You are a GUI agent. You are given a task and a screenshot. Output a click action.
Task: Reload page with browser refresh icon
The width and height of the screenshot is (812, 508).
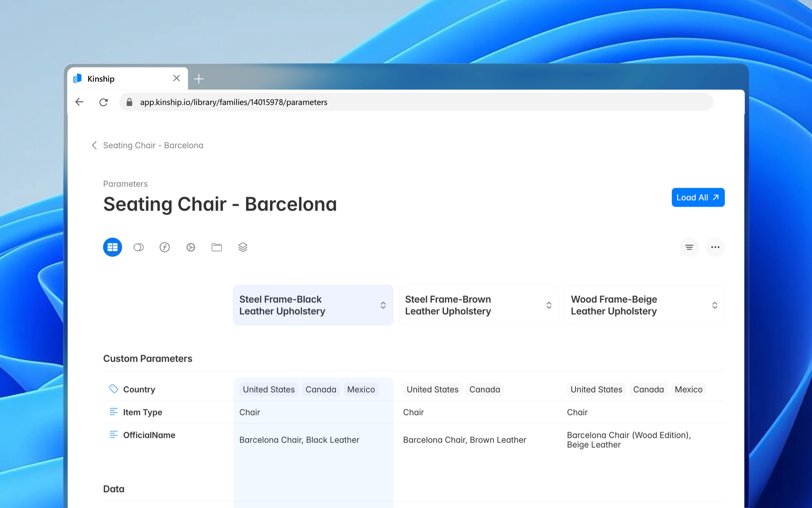click(x=103, y=102)
